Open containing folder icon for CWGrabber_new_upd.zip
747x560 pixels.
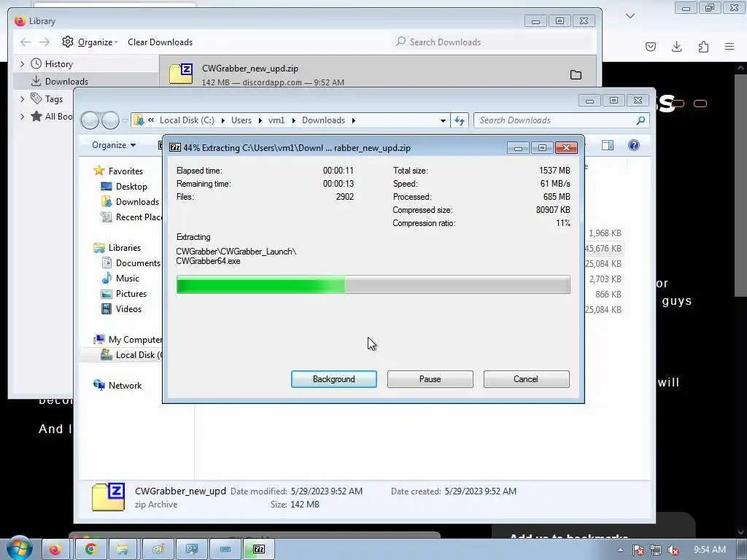tap(576, 75)
